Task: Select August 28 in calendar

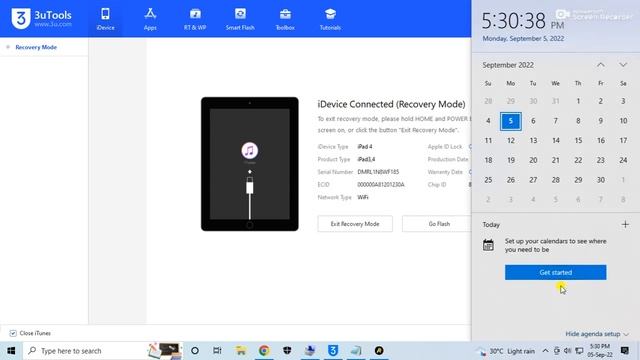Action: pyautogui.click(x=488, y=101)
